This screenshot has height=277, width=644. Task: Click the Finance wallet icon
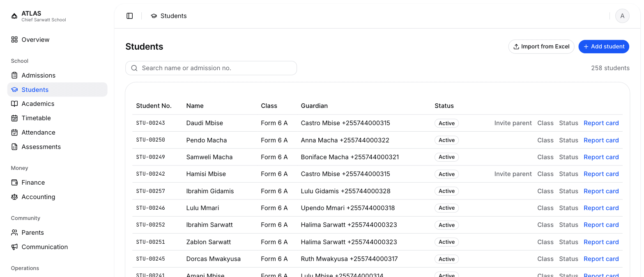pos(14,183)
